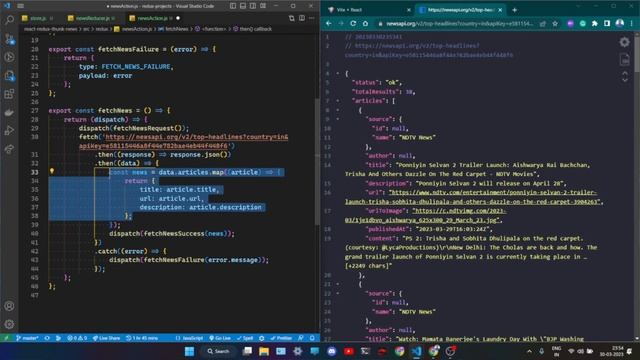Click the lightbulb code action on line 33

(52, 171)
